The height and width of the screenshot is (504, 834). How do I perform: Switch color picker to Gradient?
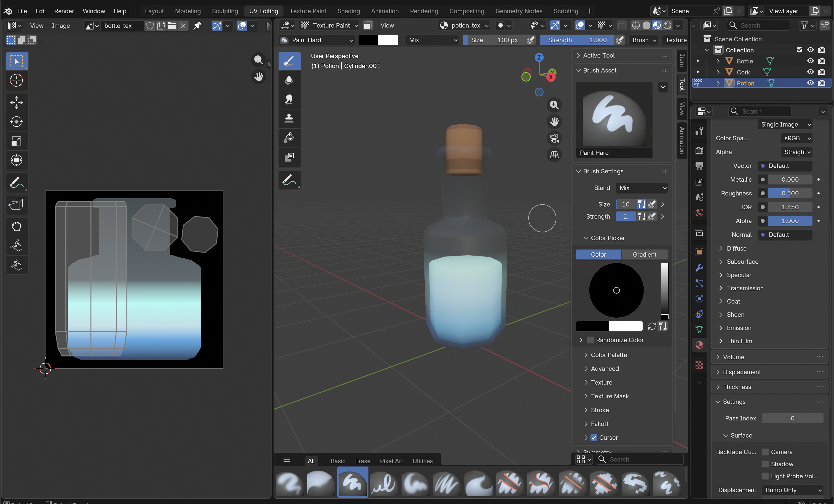click(644, 254)
